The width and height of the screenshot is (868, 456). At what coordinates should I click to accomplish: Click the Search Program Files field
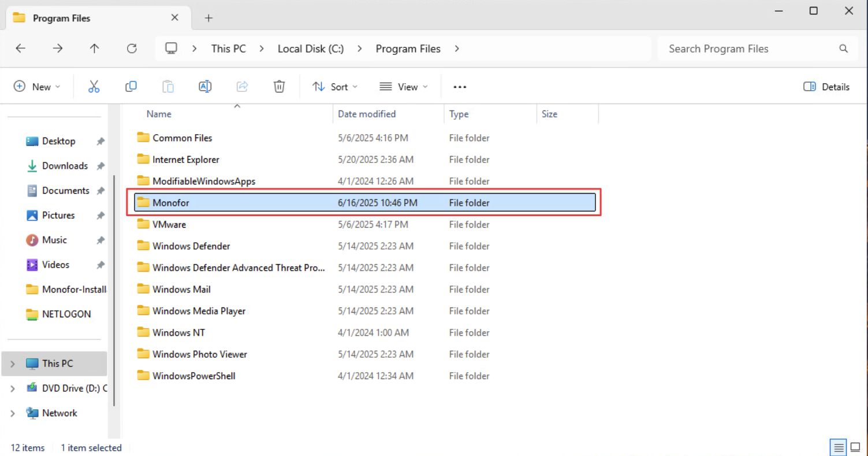coord(748,49)
